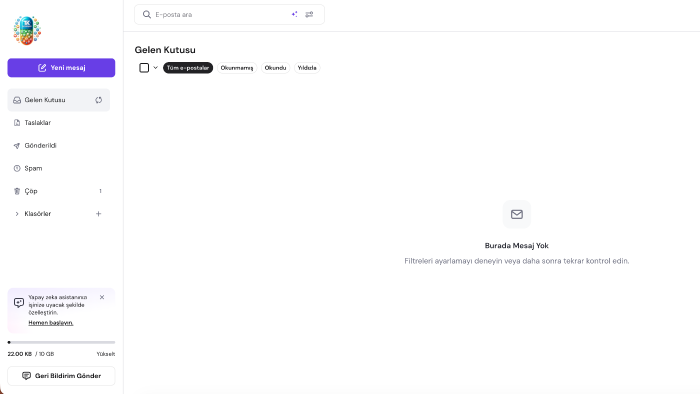The image size is (700, 394).
Task: Click the Gelen Kutusu page heading
Action: [165, 50]
